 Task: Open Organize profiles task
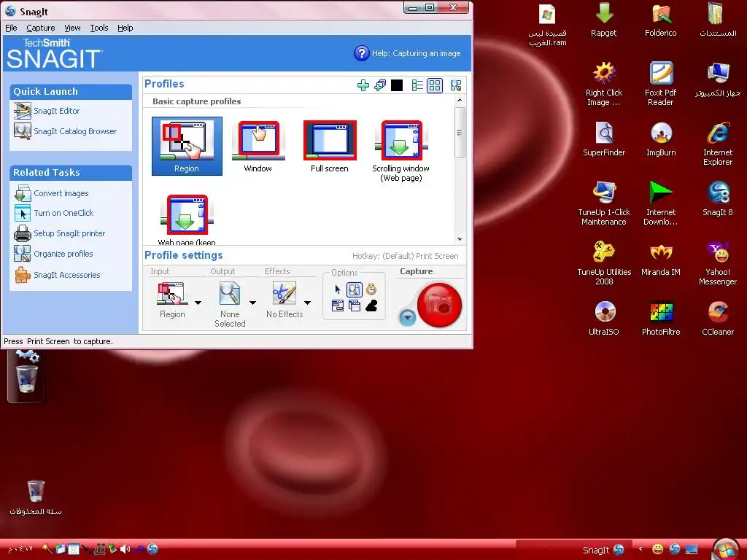pyautogui.click(x=53, y=254)
